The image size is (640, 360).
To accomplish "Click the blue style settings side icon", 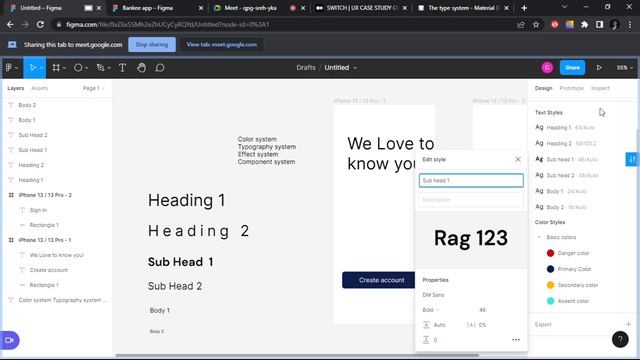I will click(632, 159).
